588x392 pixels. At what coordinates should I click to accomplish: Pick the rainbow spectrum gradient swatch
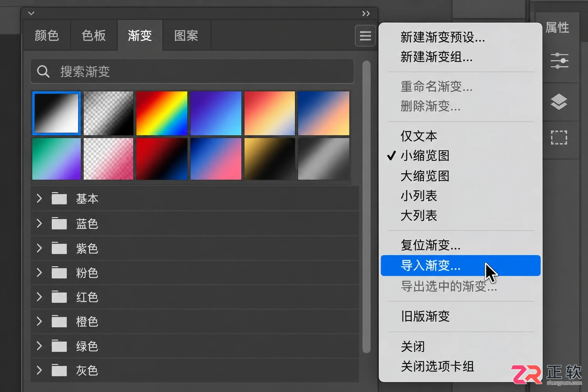pyautogui.click(x=162, y=113)
